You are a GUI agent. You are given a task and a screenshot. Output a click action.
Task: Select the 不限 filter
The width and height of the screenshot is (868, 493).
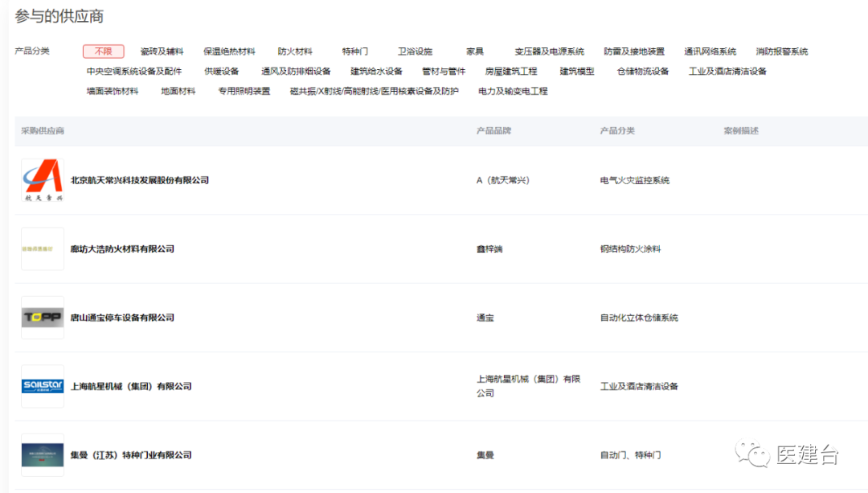[103, 50]
